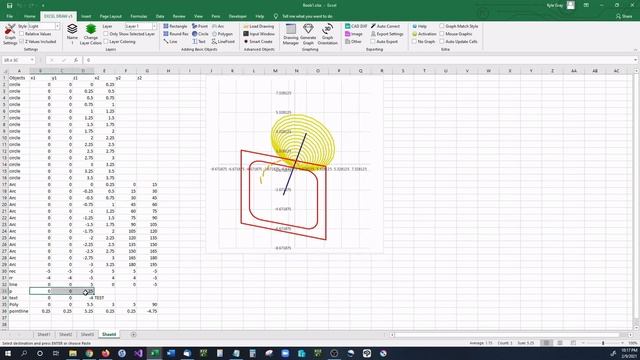Add a Round Rec object
This screenshot has width=640, height=360.
pyautogui.click(x=176, y=34)
